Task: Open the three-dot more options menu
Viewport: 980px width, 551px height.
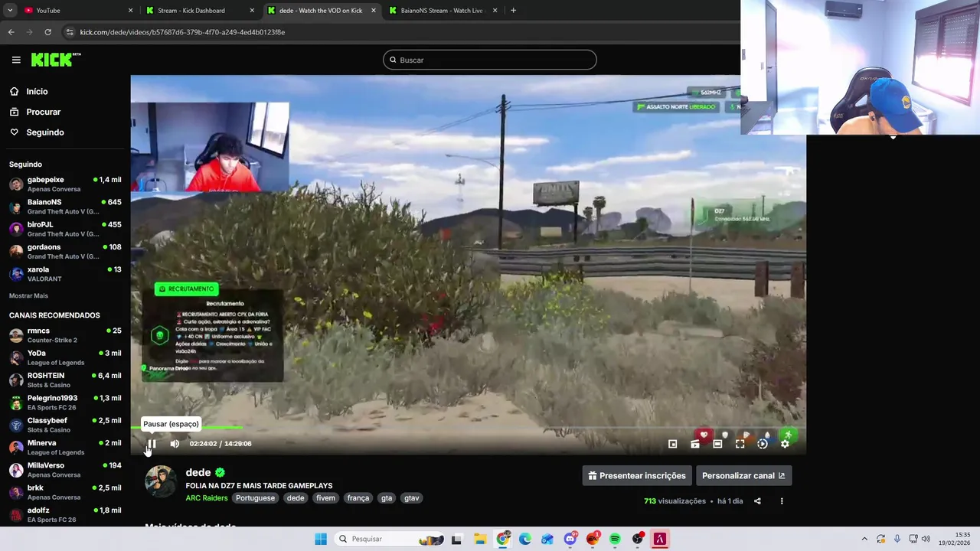Action: click(782, 501)
